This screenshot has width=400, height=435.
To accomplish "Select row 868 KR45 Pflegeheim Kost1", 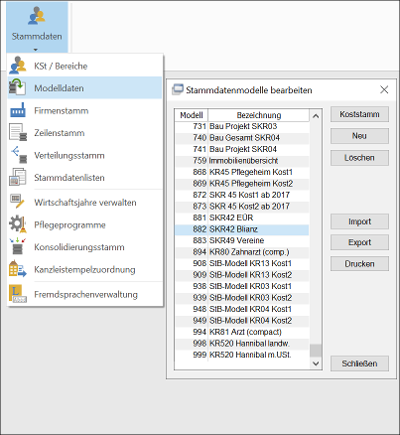I will [x=242, y=172].
